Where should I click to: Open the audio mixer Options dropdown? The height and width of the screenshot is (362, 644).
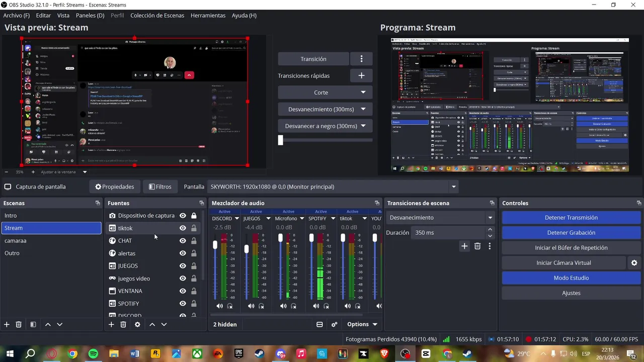(x=362, y=324)
